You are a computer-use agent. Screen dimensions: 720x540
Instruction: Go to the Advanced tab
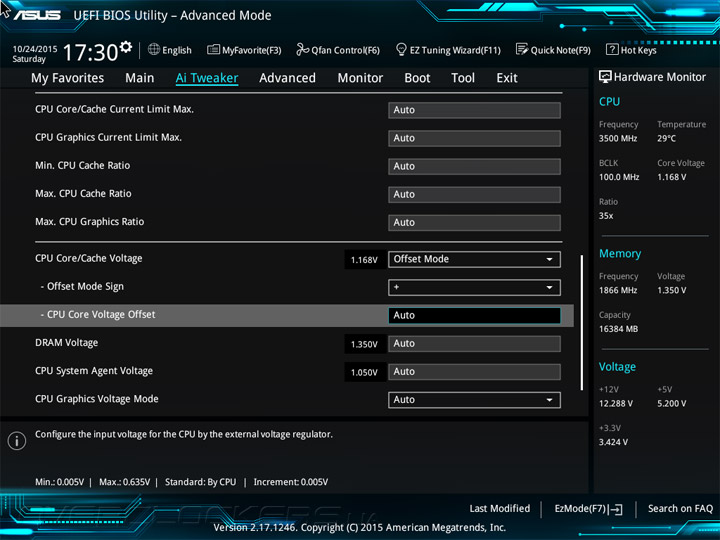pyautogui.click(x=287, y=78)
